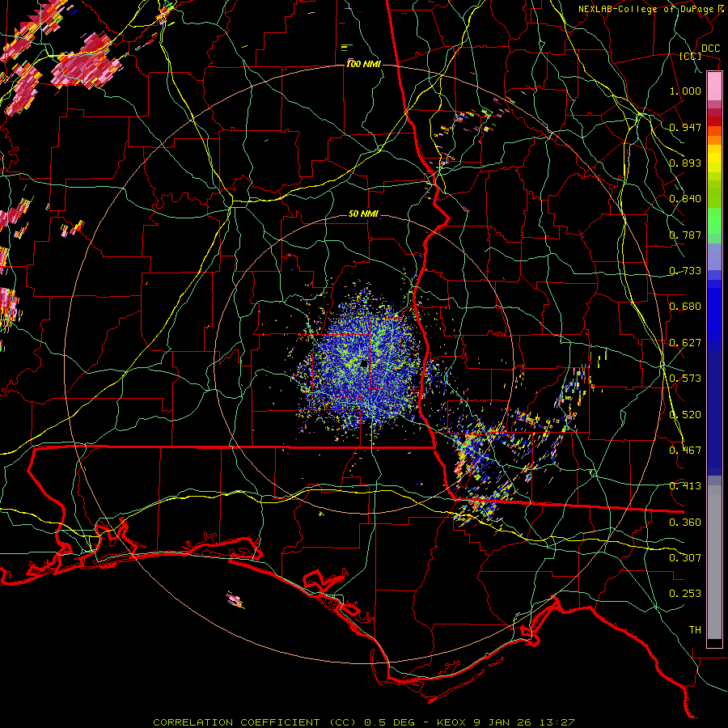Pick the light pink top segment of color bar

pyautogui.click(x=714, y=87)
